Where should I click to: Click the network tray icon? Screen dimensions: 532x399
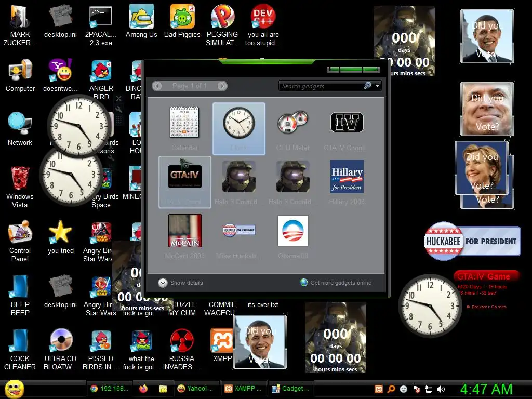[429, 389]
